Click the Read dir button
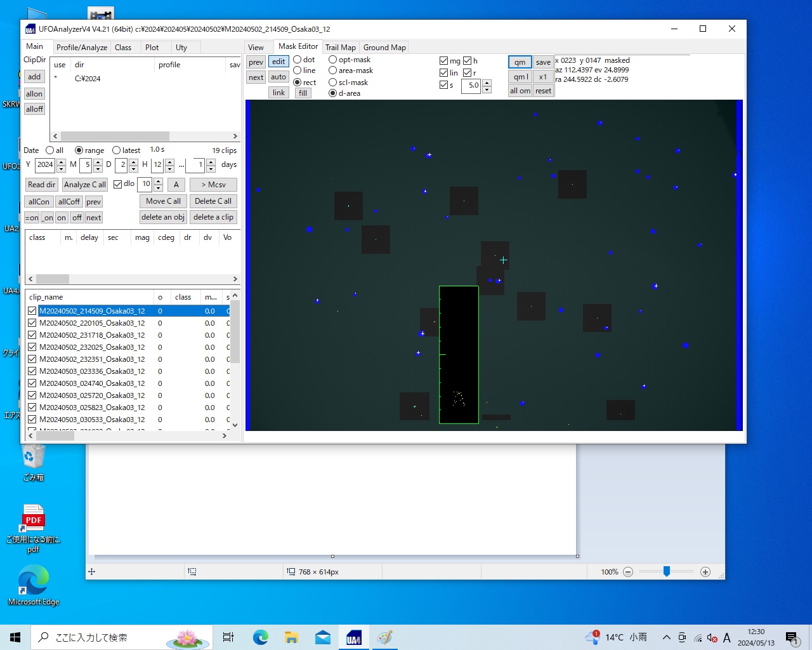 41,185
